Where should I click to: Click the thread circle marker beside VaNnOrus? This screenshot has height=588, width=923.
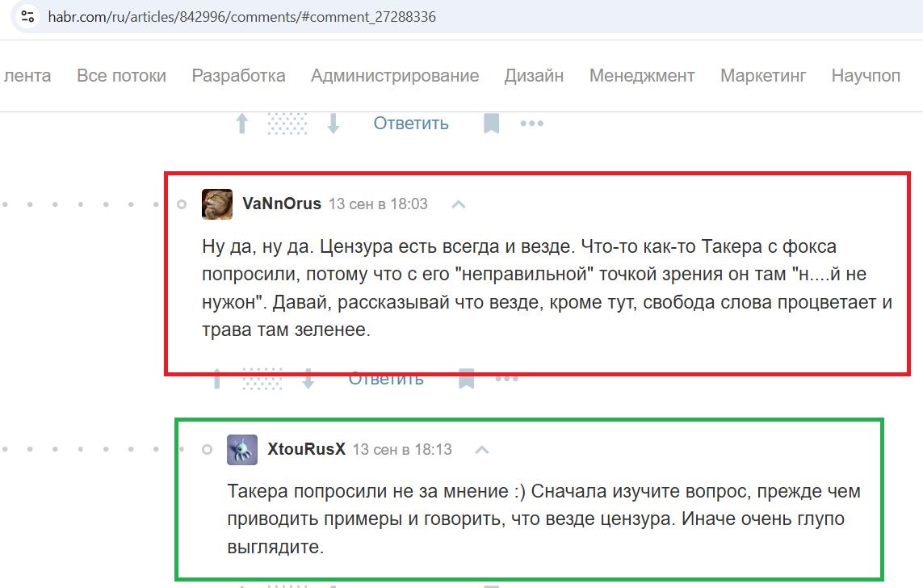click(x=182, y=204)
